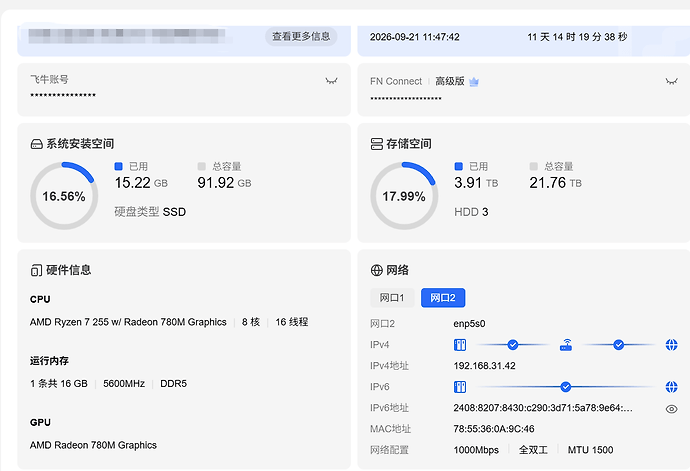Click the IPv4 NAS-to-router check mark
Viewport: 690px width, 471px height.
tap(513, 345)
